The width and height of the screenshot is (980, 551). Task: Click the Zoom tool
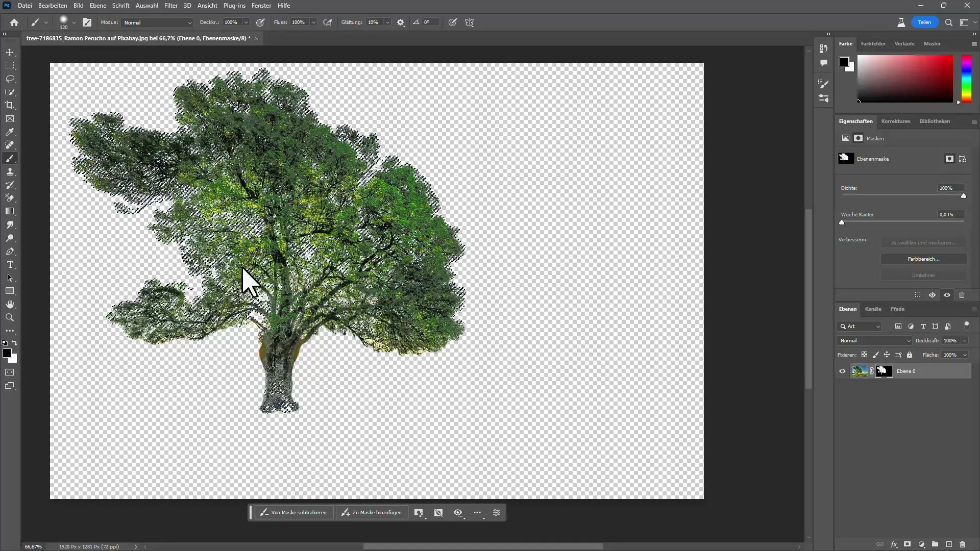[9, 317]
